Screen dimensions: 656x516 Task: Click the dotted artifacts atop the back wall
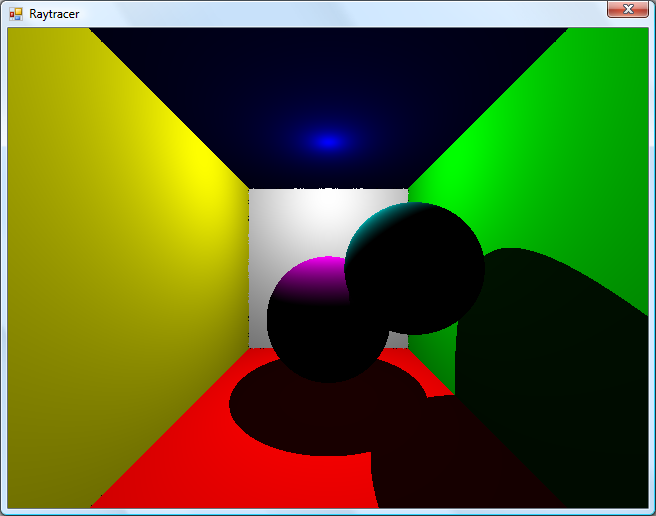coord(328,188)
